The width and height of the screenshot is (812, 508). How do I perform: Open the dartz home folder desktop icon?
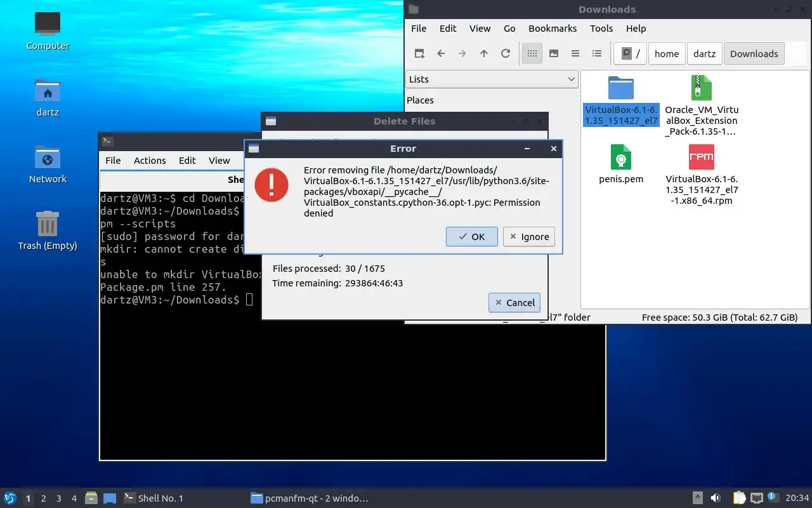48,91
